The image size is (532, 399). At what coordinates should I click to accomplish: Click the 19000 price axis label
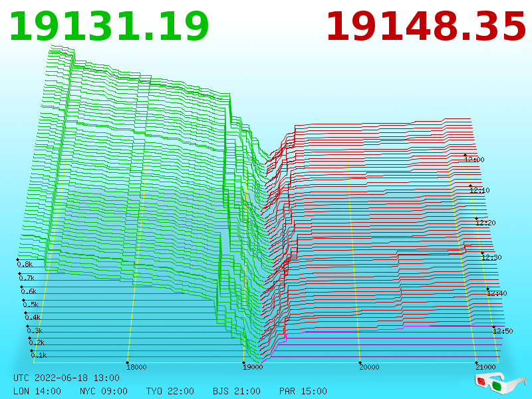pyautogui.click(x=253, y=367)
